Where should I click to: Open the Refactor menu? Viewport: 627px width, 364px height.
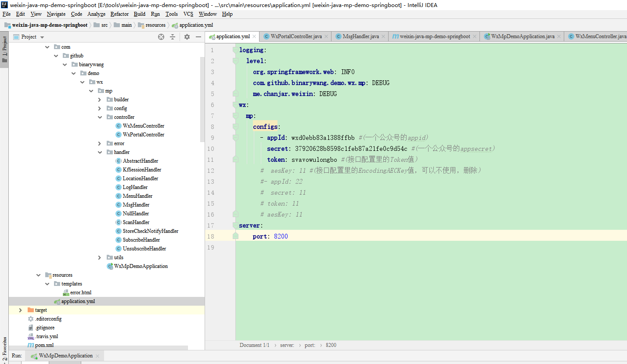[x=119, y=14]
